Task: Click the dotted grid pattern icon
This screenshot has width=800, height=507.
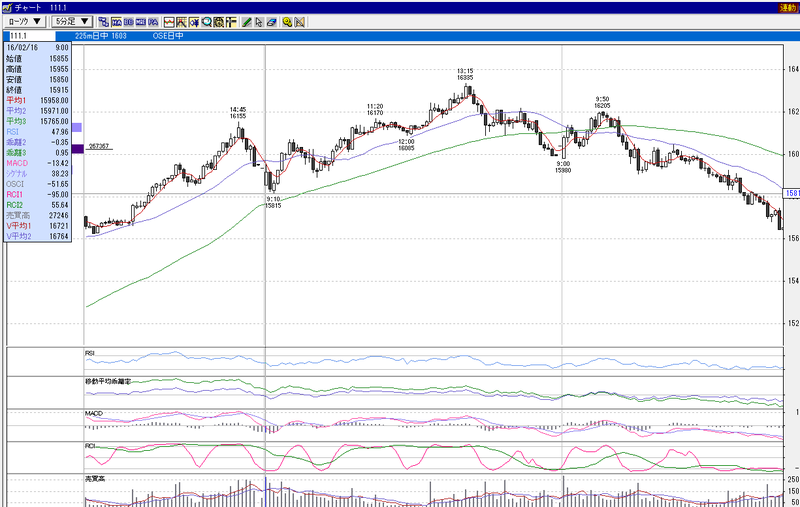Action: 218,22
